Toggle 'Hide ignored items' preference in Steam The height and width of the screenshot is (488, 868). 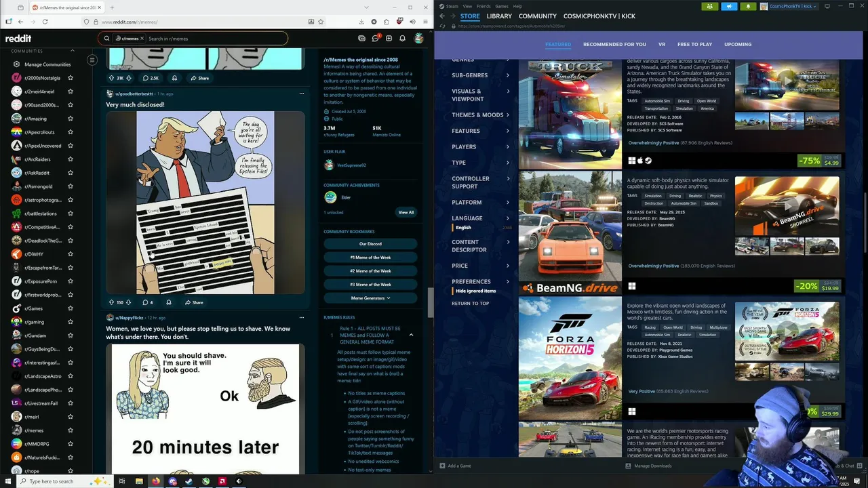475,291
